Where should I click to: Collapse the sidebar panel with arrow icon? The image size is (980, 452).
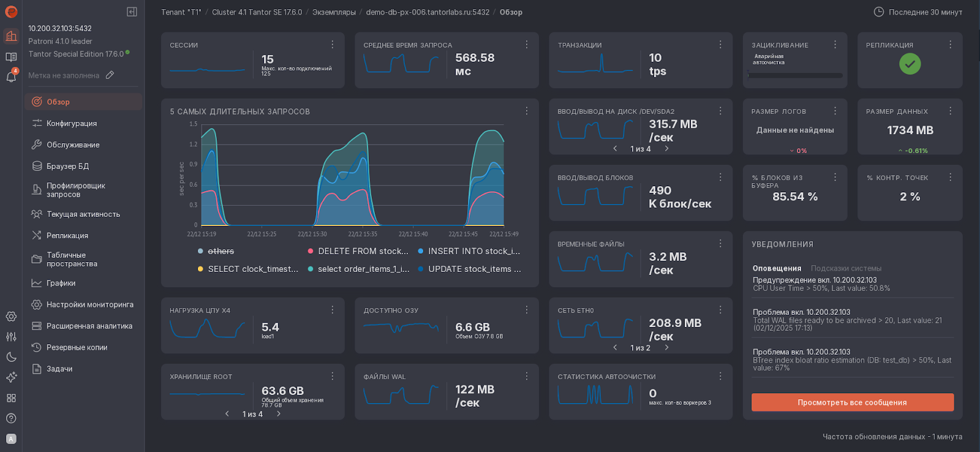(132, 12)
